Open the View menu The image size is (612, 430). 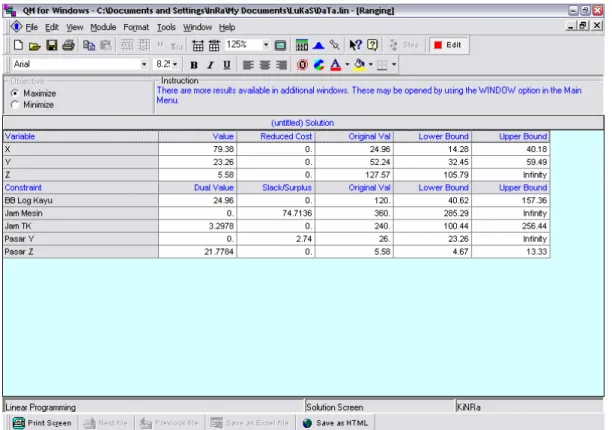(75, 27)
